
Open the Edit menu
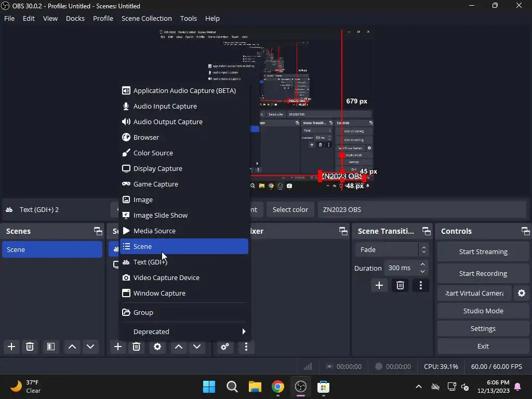coord(29,18)
